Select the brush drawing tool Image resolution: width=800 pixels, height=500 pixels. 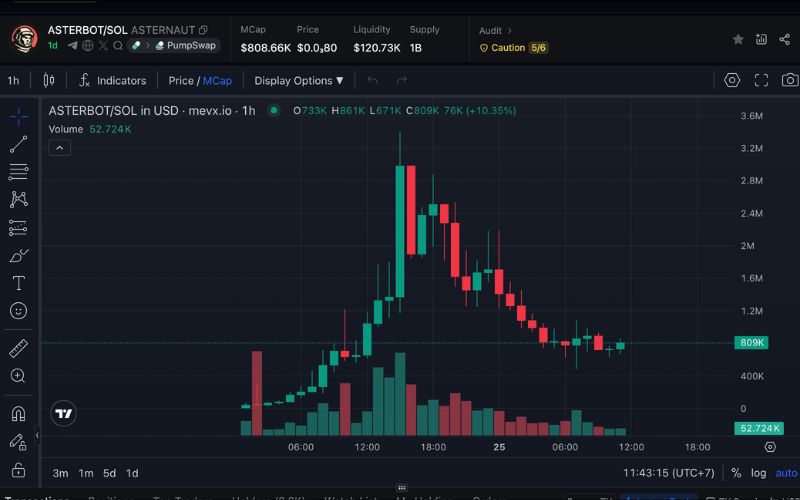pyautogui.click(x=18, y=255)
